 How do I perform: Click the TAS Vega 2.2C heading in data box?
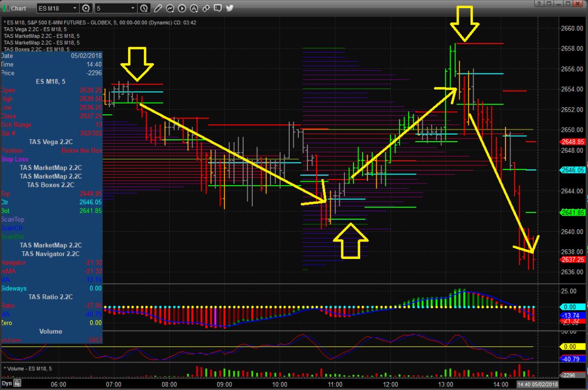[x=51, y=142]
